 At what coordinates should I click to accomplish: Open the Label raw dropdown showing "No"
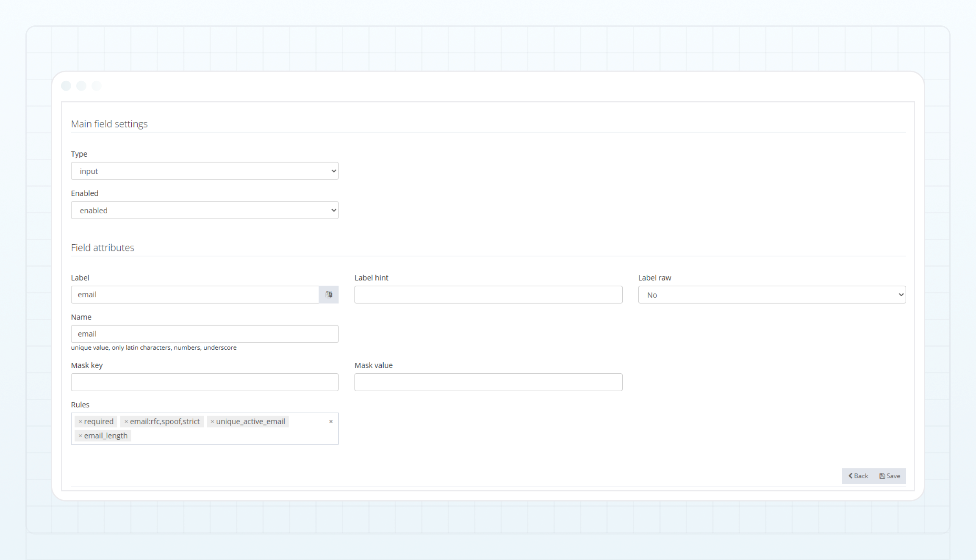click(771, 295)
